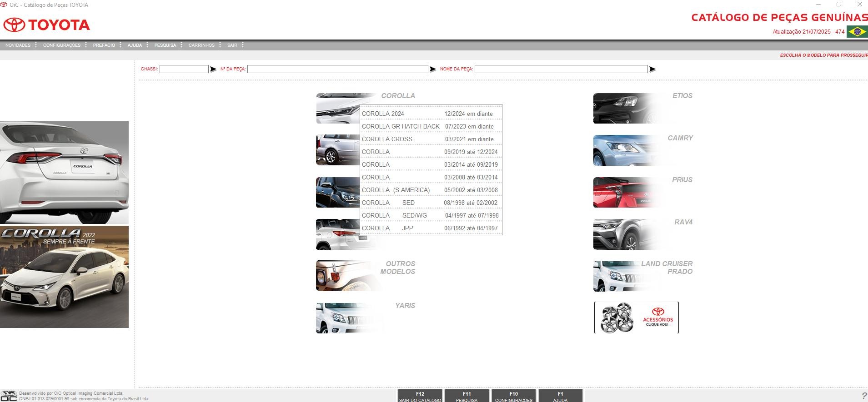Click the arrow beside the Nome da Peça field
868x402 pixels.
(x=652, y=69)
